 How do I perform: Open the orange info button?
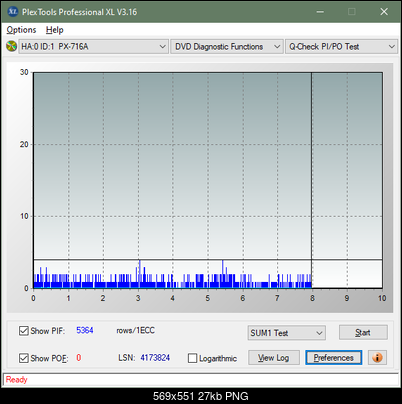[377, 358]
